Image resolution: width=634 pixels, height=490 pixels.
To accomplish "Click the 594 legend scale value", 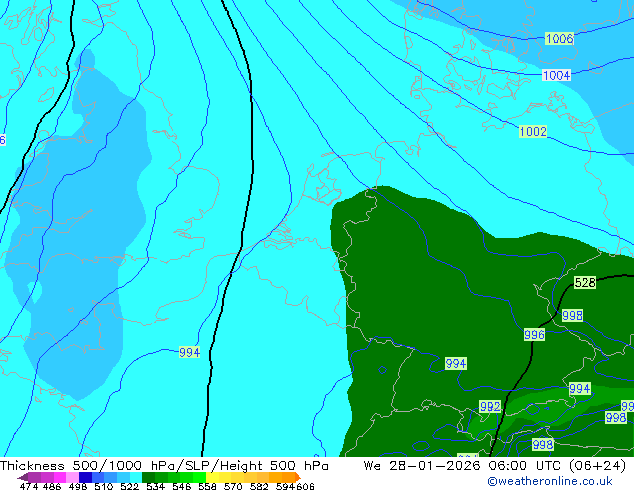I will [285, 486].
